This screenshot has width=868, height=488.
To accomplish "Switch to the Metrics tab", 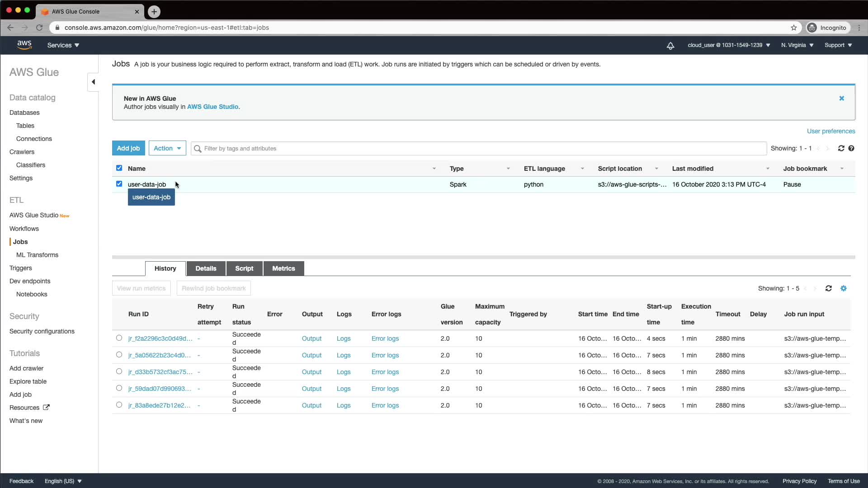I will (x=283, y=268).
